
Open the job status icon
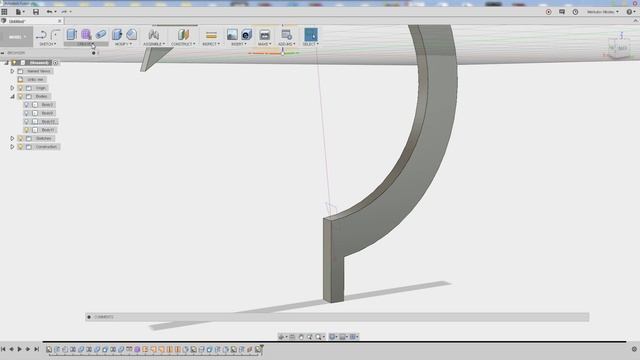click(549, 12)
